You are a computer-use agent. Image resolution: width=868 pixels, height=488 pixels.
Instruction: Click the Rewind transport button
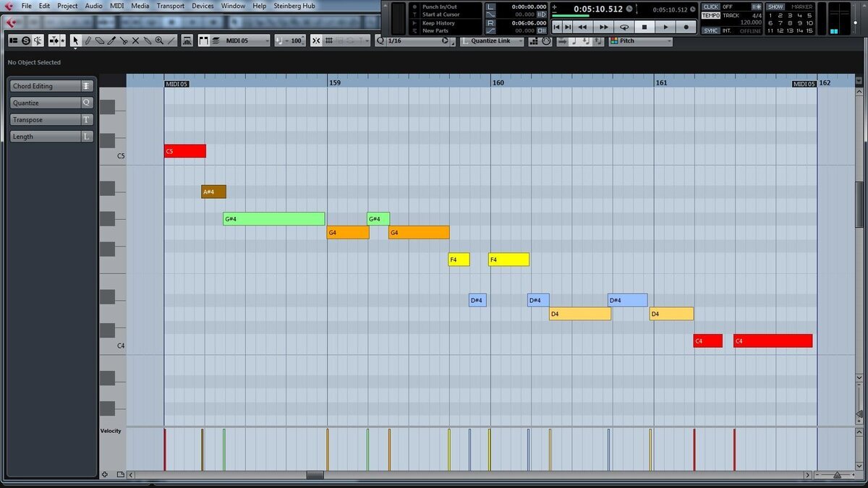tap(582, 27)
